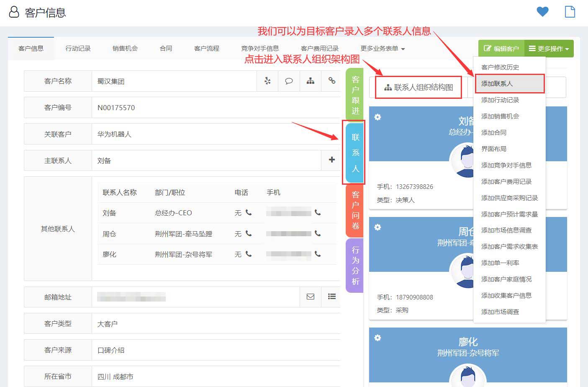Click the envelope icon in 邮箱地址 row
Image resolution: width=588 pixels, height=387 pixels.
click(310, 297)
